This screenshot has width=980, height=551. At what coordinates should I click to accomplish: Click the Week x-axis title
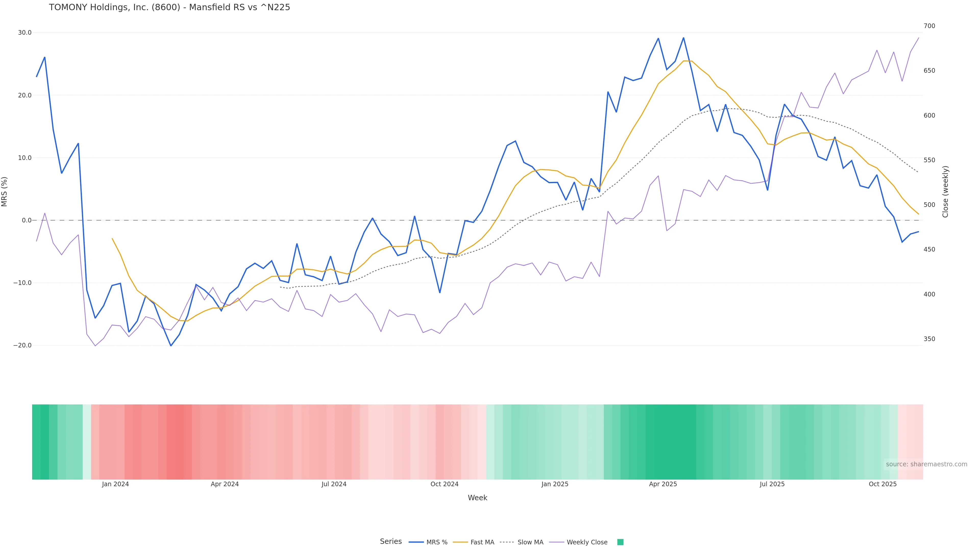[477, 498]
